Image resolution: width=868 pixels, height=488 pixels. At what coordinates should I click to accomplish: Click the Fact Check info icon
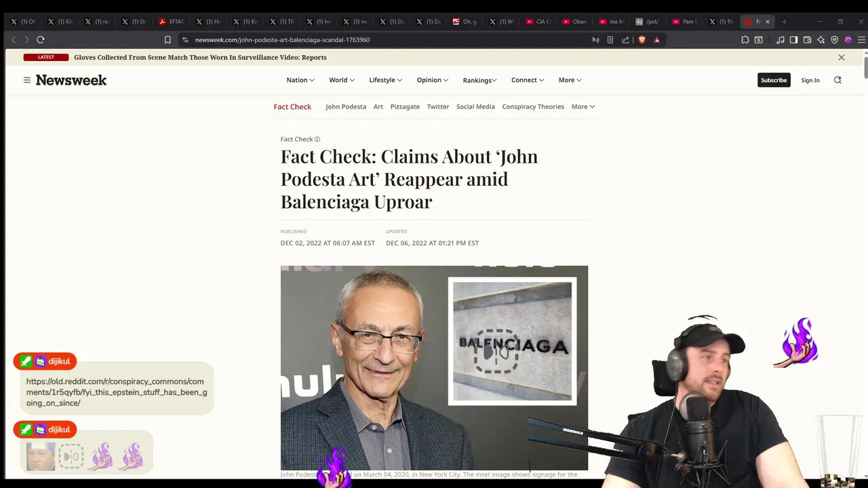coord(317,140)
